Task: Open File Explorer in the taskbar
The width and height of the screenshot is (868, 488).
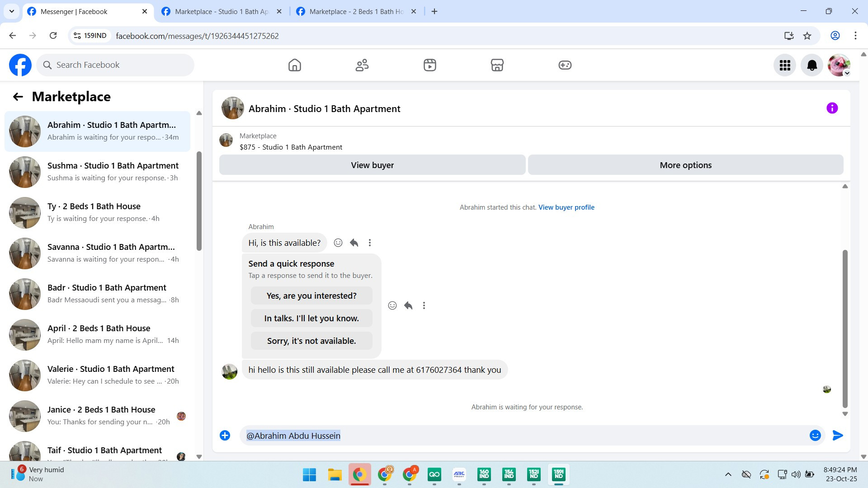Action: pyautogui.click(x=335, y=474)
